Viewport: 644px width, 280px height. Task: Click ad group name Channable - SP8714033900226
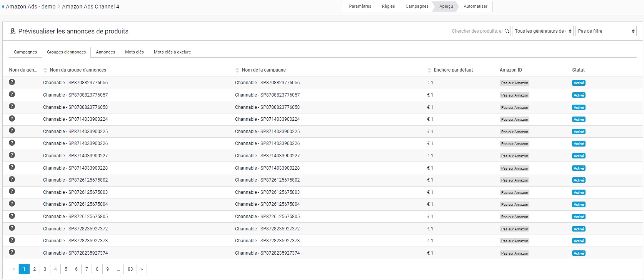pyautogui.click(x=75, y=143)
